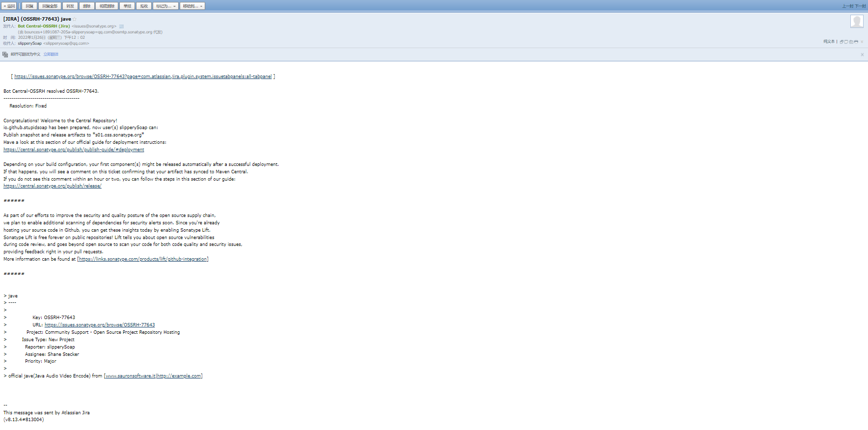Click the 'Resolution: Fixed' line

(28, 106)
